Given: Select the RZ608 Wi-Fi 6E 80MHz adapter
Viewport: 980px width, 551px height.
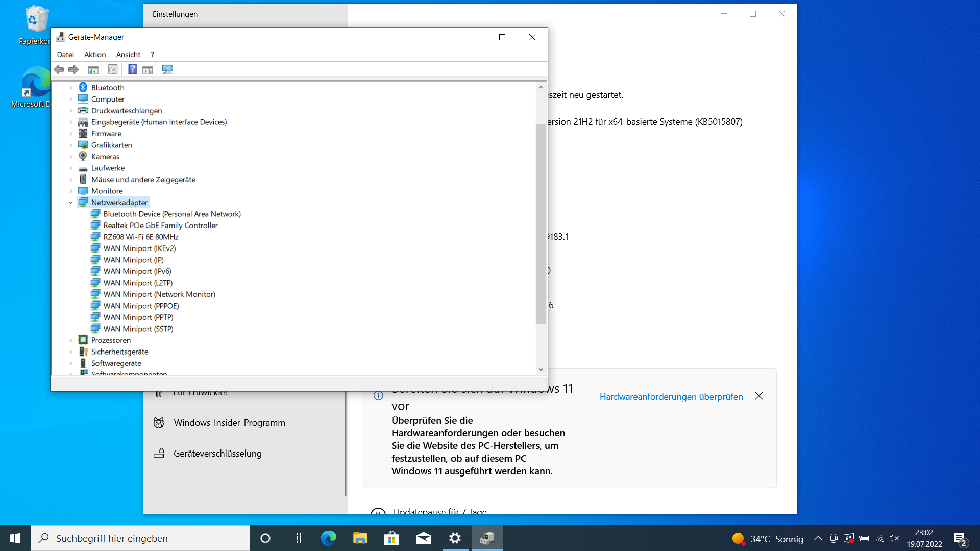Looking at the screenshot, I should pos(141,237).
